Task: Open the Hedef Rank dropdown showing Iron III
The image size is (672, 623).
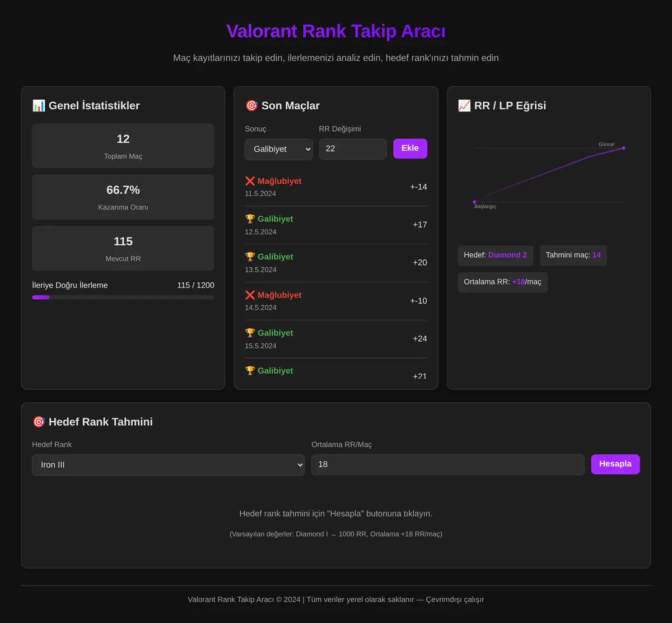Action: tap(169, 465)
